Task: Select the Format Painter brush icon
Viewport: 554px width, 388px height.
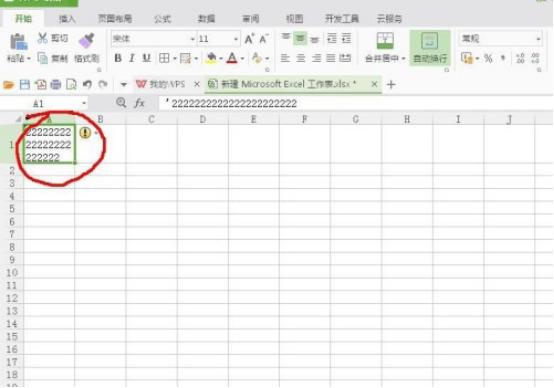Action: pos(87,41)
